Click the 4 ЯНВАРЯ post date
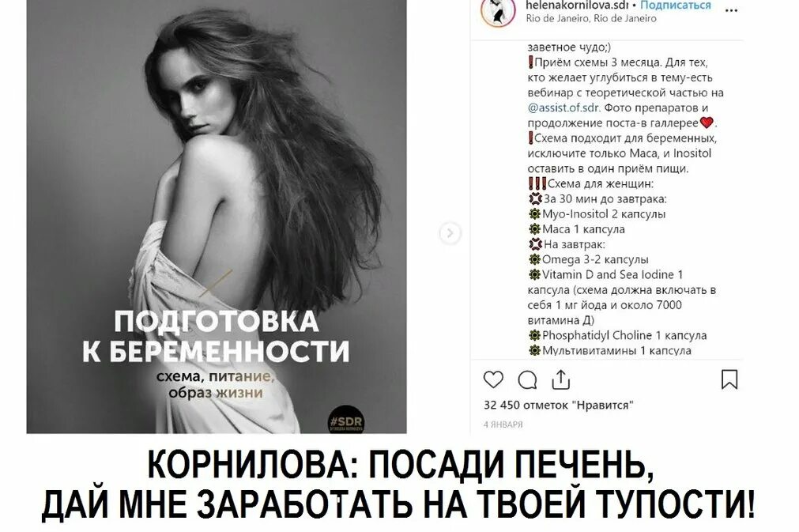Screen dimensions: 799x532 click(x=503, y=424)
